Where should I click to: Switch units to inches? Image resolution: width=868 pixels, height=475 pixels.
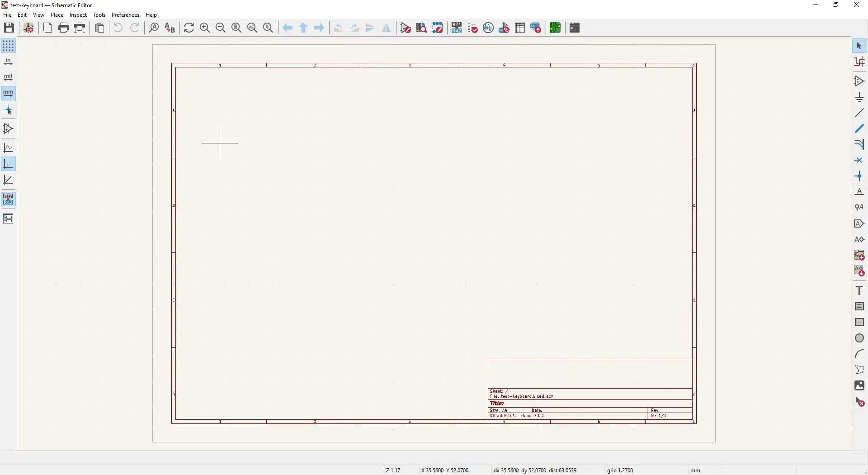click(8, 62)
